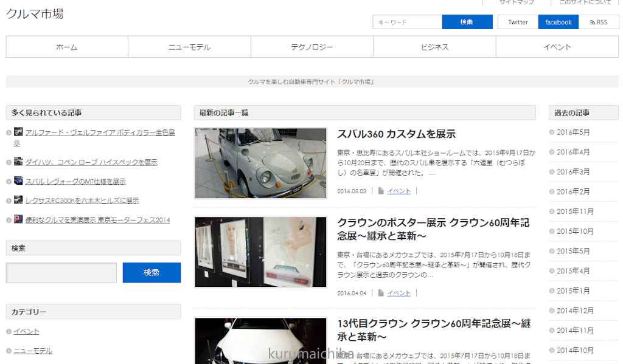
Task: Open クラウンのポスター展示 article title
Action: click(433, 230)
